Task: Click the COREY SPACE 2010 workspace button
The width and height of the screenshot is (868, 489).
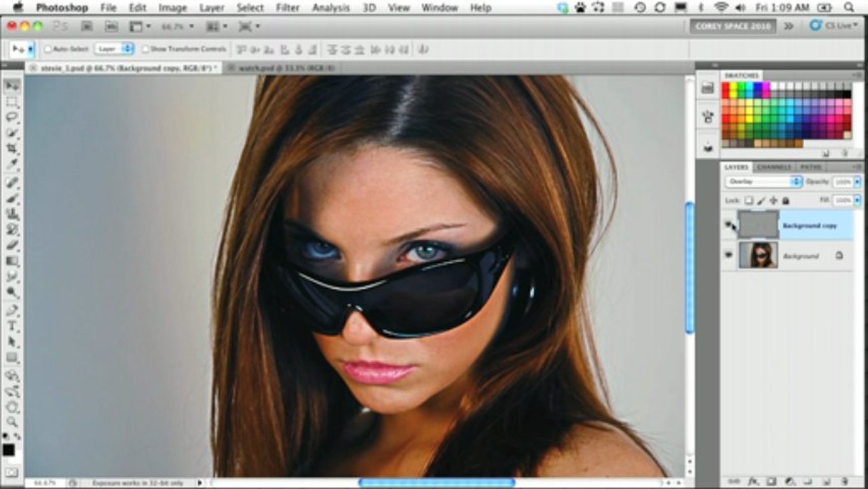Action: (x=733, y=26)
